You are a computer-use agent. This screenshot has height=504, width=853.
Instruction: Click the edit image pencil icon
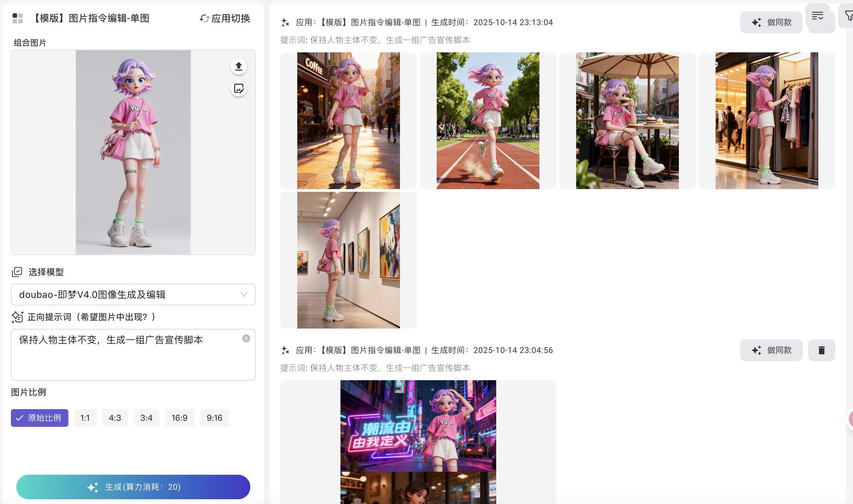[238, 89]
